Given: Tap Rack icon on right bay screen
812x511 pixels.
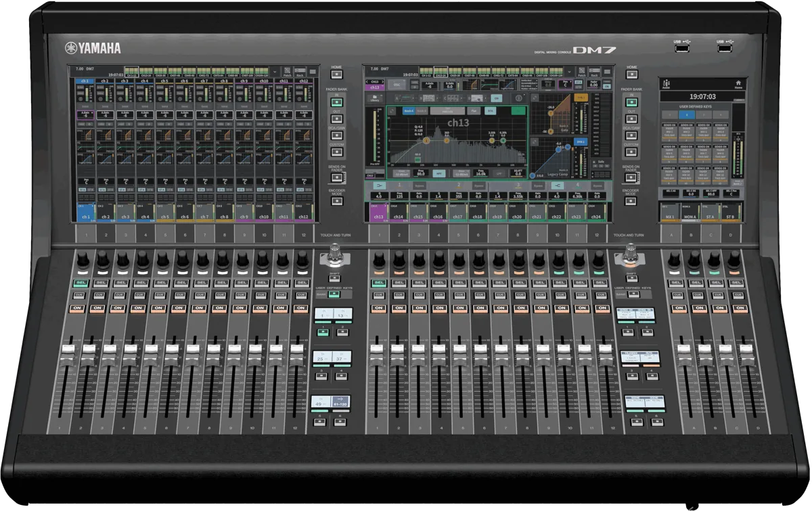Looking at the screenshot, I should coord(595,72).
